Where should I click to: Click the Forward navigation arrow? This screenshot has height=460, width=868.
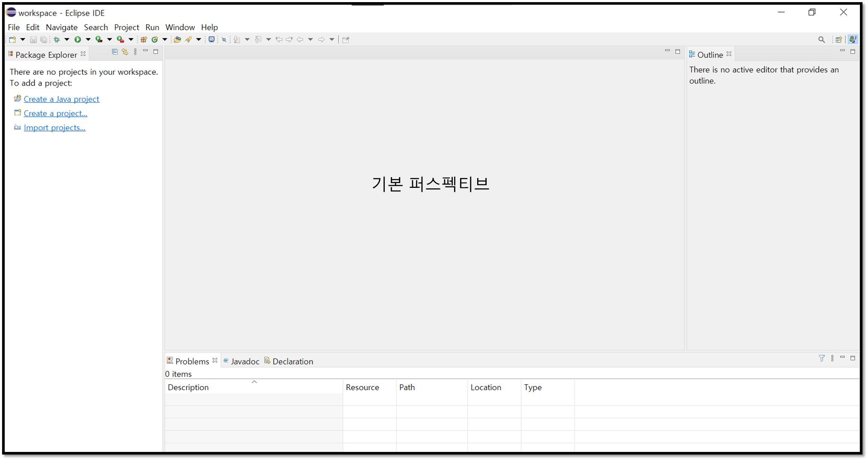321,40
